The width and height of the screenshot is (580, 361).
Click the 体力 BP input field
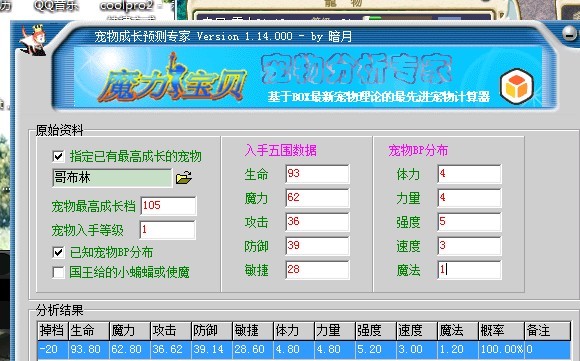coord(469,174)
